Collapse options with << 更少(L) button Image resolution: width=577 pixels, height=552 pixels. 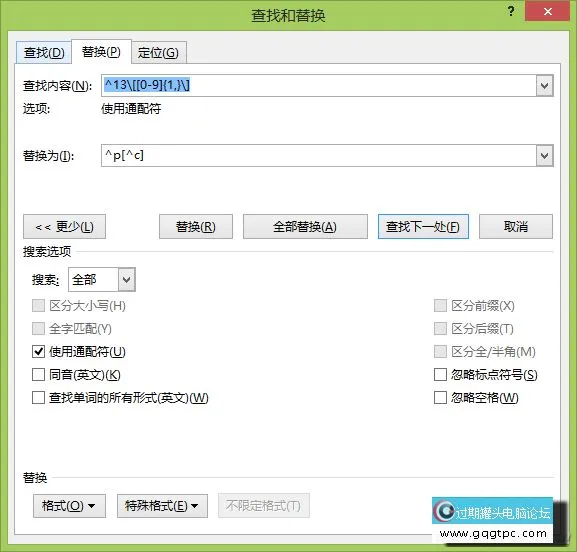tap(64, 227)
